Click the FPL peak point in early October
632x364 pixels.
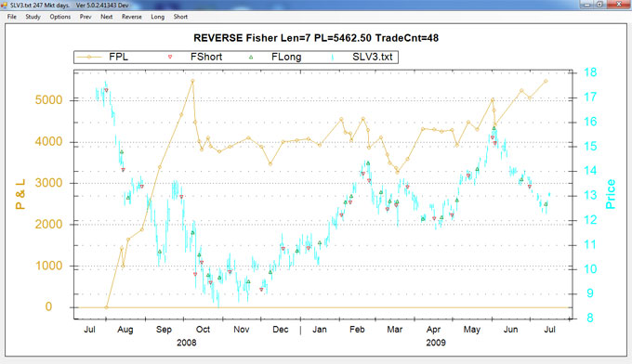point(192,81)
